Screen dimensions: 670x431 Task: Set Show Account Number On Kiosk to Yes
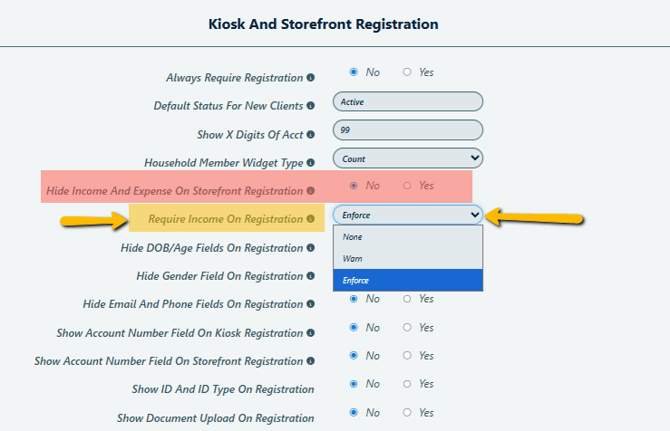point(407,327)
